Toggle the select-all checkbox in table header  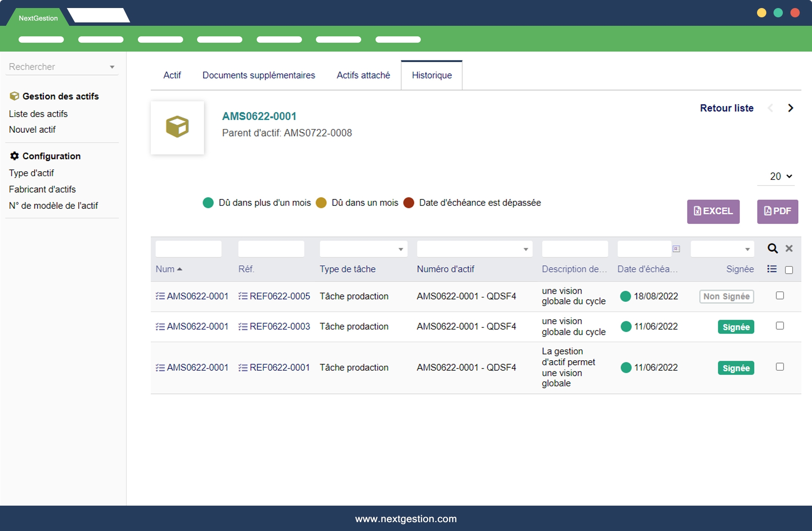(x=789, y=270)
